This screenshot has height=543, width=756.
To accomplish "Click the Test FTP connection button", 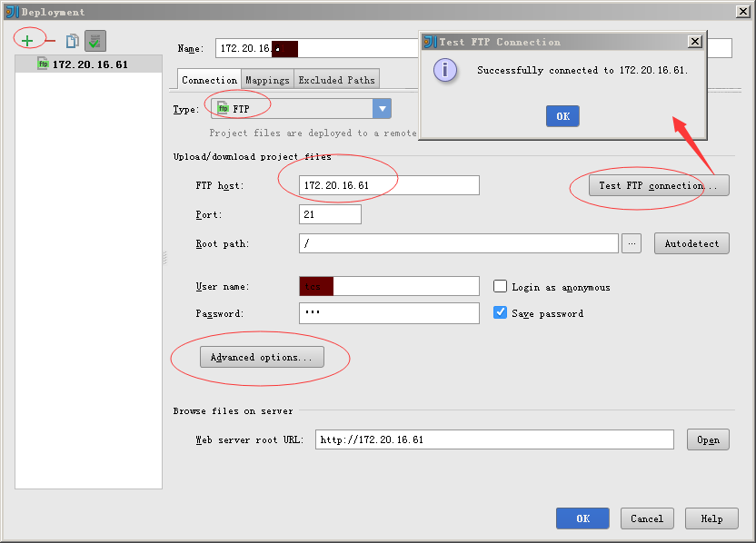I will 659,185.
